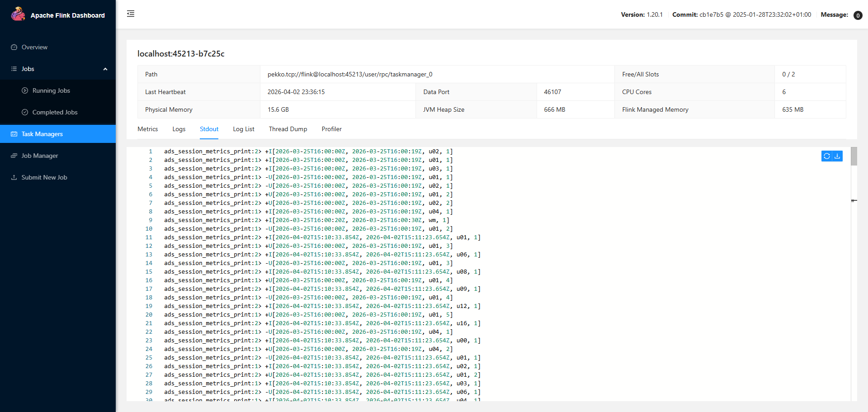Switch to the Metrics tab
Viewport: 868px width, 412px height.
pyautogui.click(x=147, y=129)
